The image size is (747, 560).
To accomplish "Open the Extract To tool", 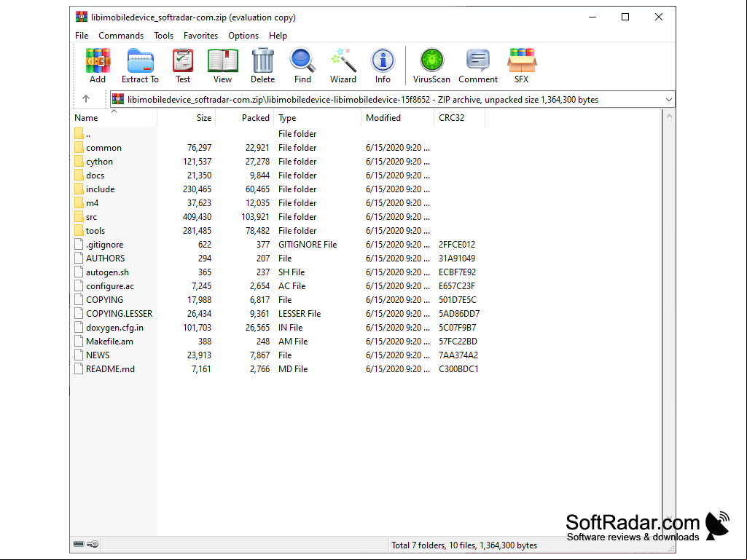I will click(140, 66).
